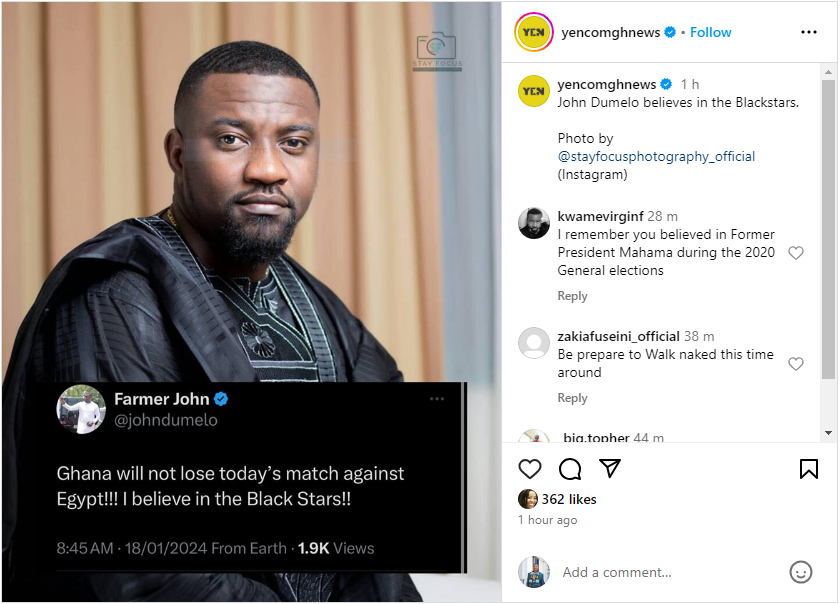The width and height of the screenshot is (840, 604).
Task: Open the comment bubble icon
Action: (570, 468)
